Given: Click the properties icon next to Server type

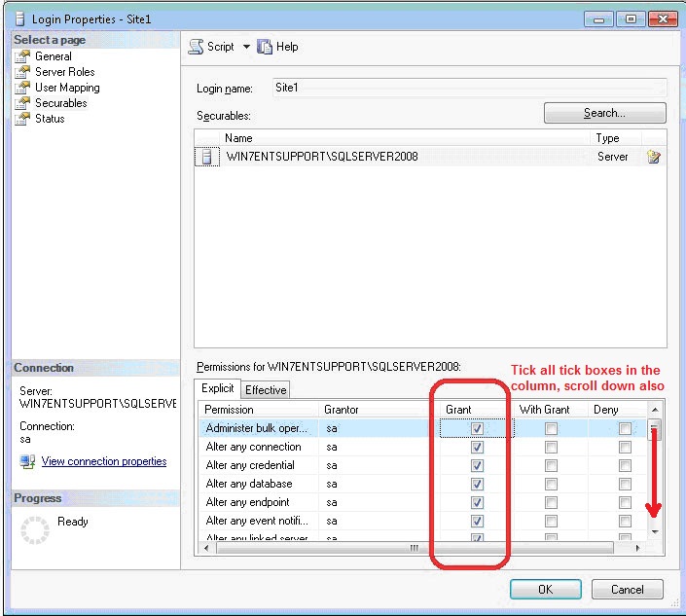Looking at the screenshot, I should coord(654,157).
